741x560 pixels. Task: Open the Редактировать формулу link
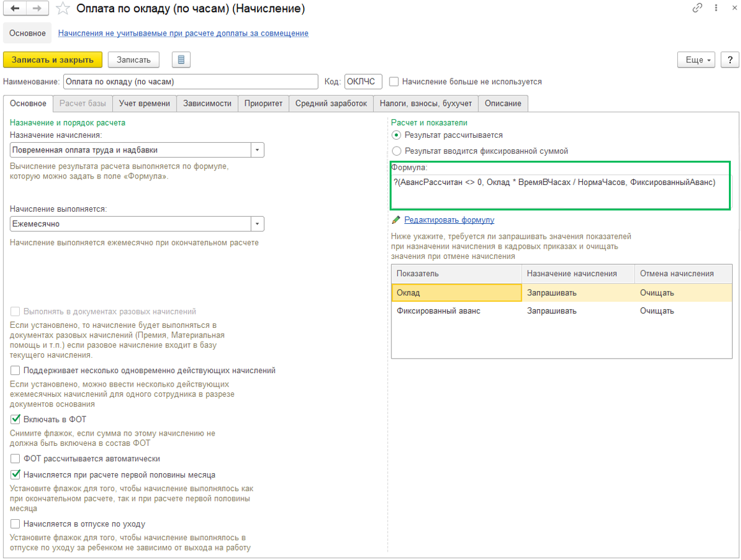449,220
